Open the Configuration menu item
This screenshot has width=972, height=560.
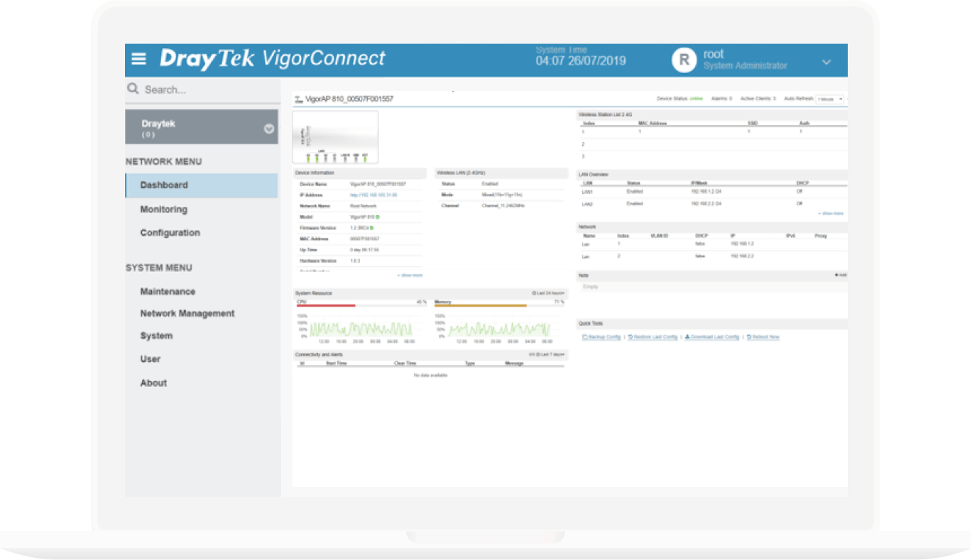(170, 233)
